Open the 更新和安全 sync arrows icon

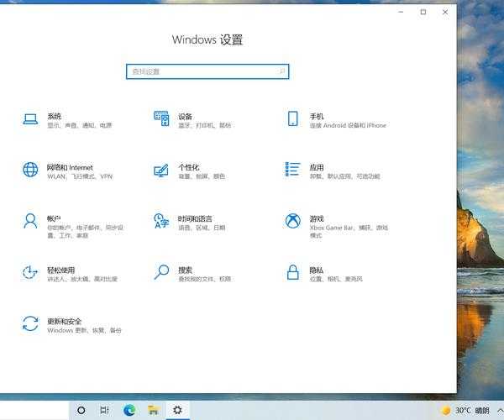click(30, 323)
